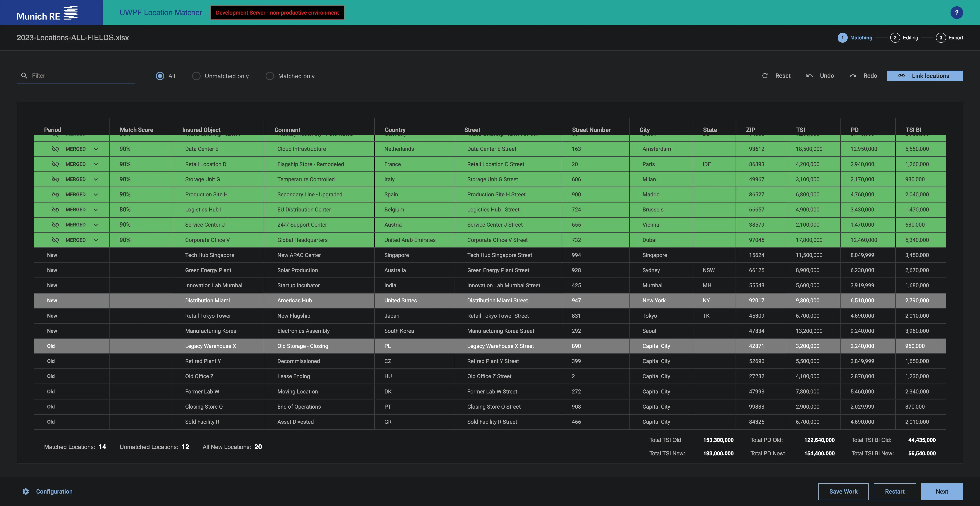This screenshot has height=506, width=980.
Task: Expand the merged Storage Unit G row
Action: click(x=96, y=179)
